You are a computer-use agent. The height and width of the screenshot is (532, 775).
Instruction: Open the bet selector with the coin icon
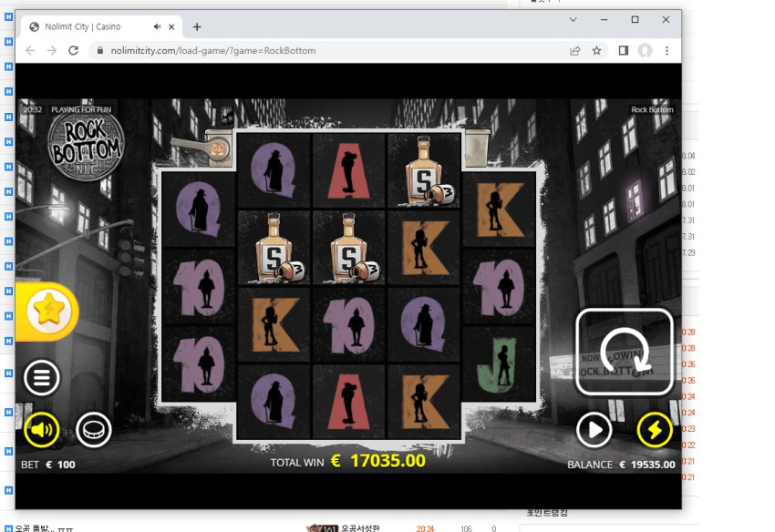[x=93, y=430]
